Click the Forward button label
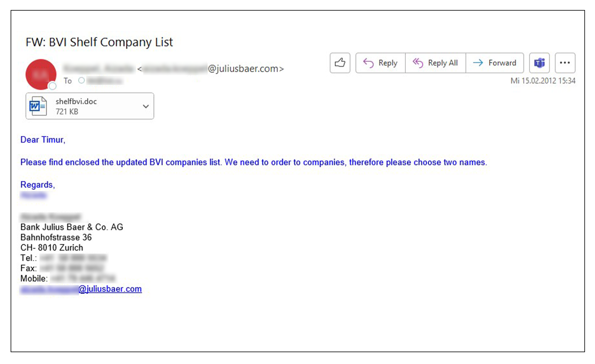This screenshot has height=364, width=595. click(x=502, y=63)
